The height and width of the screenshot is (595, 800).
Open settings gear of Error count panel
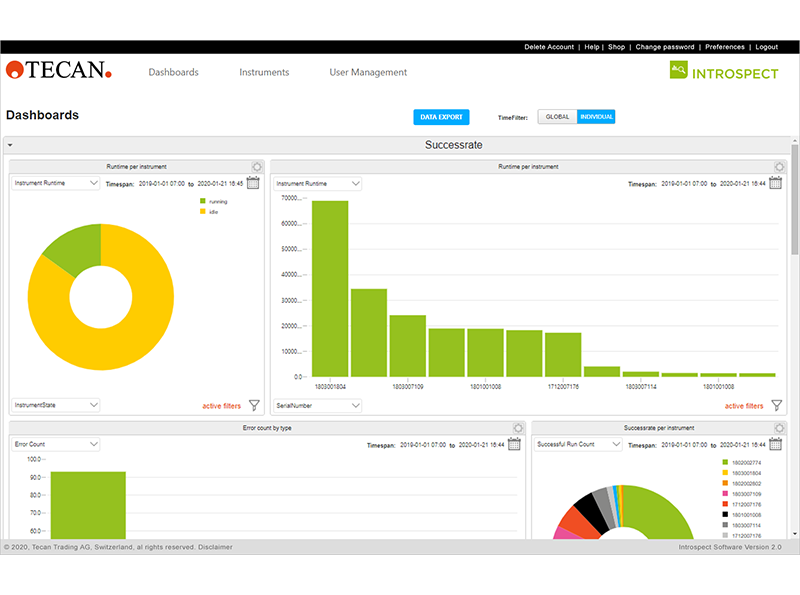517,428
